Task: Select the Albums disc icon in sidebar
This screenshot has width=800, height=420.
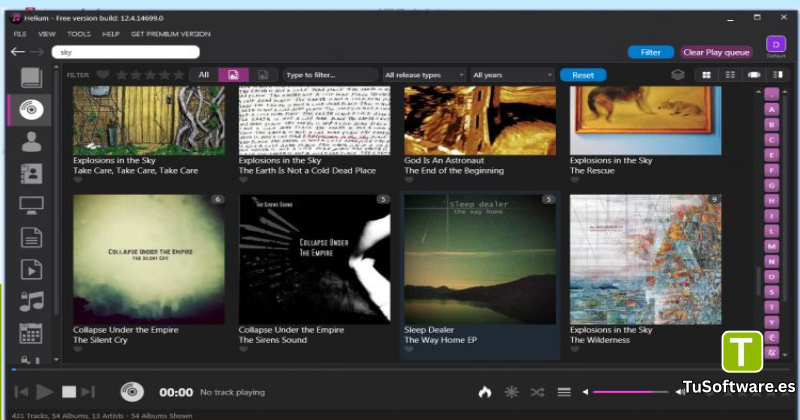Action: point(31,109)
